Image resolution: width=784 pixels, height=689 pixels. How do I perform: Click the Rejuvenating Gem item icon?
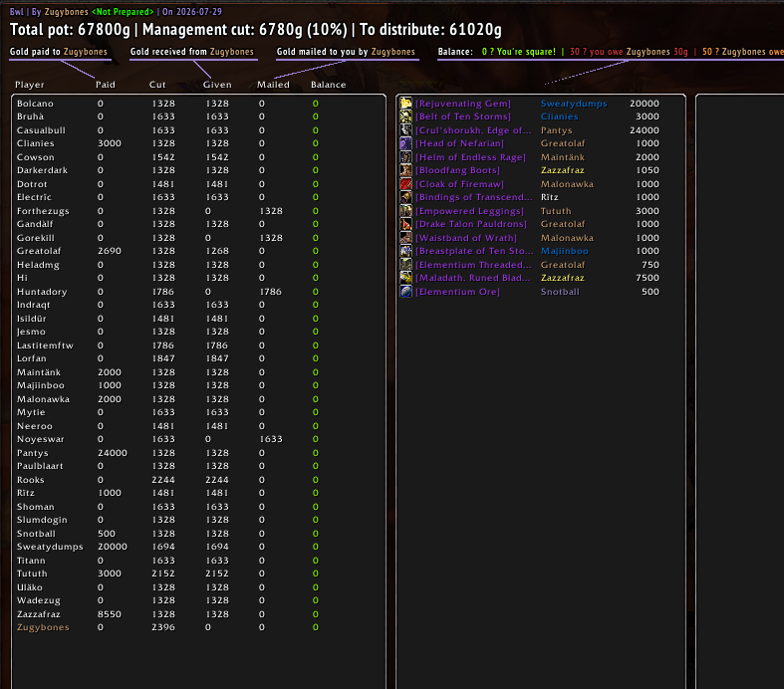point(406,104)
